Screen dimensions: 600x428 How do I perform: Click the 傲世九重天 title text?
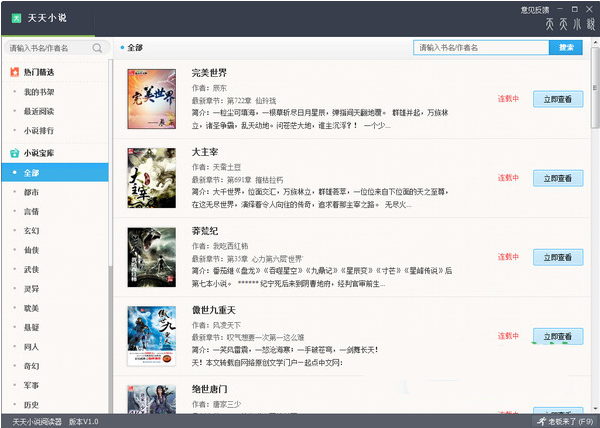tap(214, 310)
